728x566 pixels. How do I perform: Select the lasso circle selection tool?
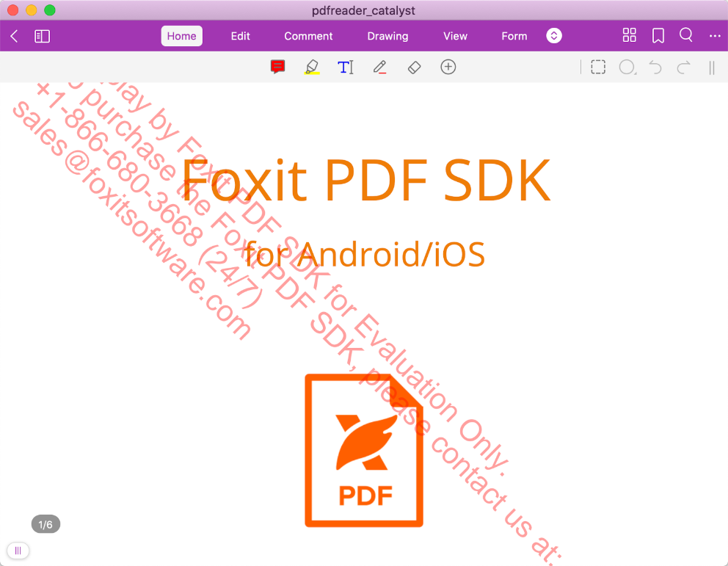pos(627,68)
